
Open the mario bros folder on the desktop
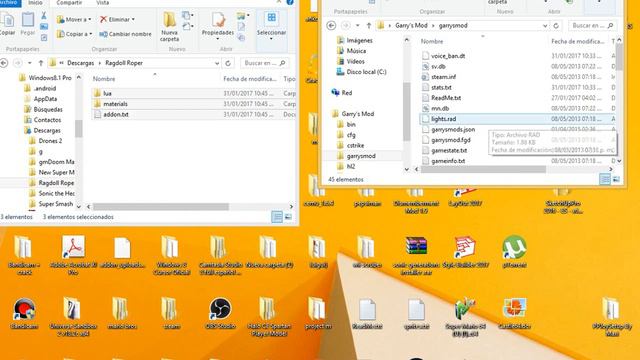click(x=122, y=313)
